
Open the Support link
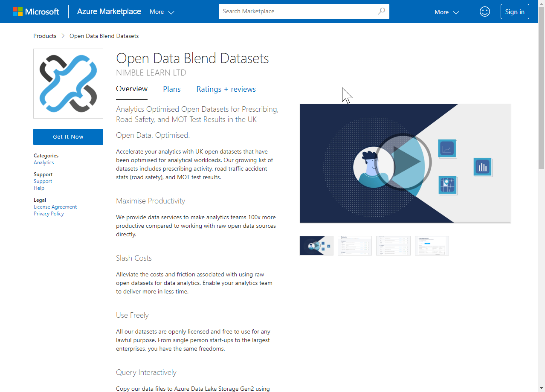pos(43,181)
